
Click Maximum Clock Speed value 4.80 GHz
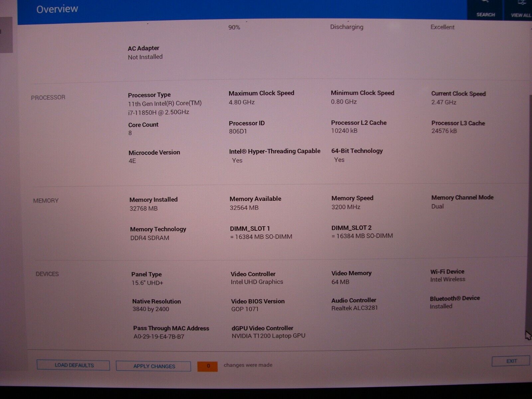[242, 102]
